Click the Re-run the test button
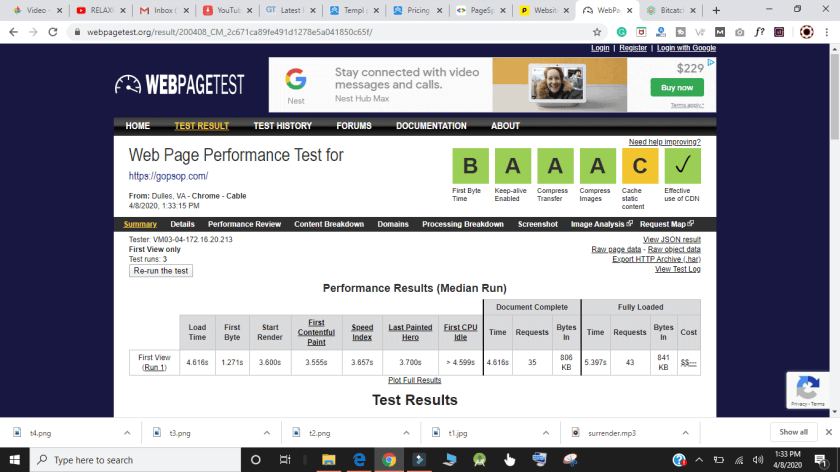This screenshot has width=840, height=472. 161,271
